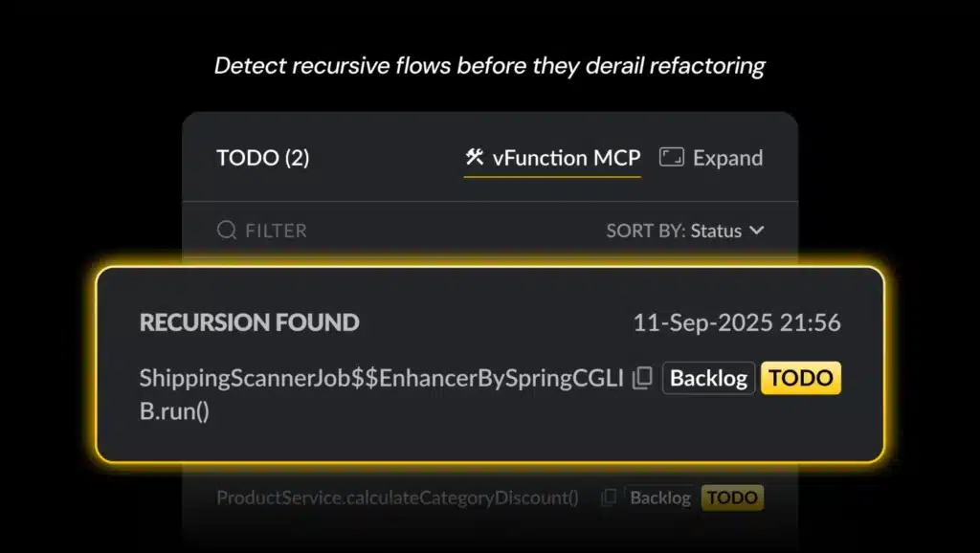Open the Backlog selector on ProductService item
This screenshot has width=980, height=553.
(660, 498)
